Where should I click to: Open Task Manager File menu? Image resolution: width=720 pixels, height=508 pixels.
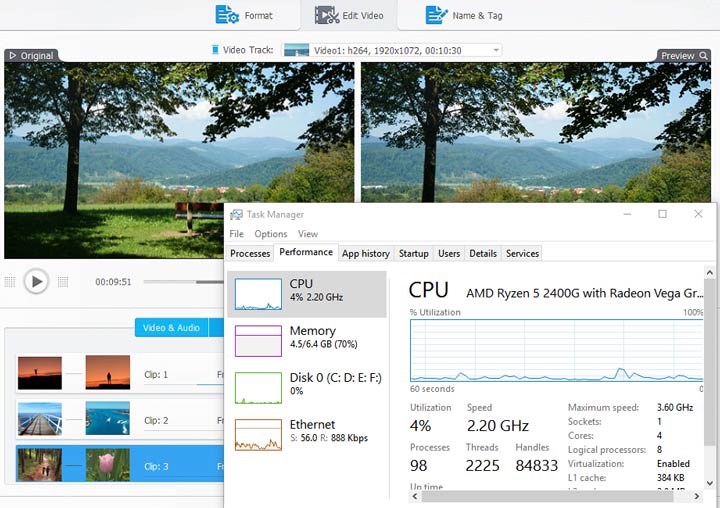236,234
